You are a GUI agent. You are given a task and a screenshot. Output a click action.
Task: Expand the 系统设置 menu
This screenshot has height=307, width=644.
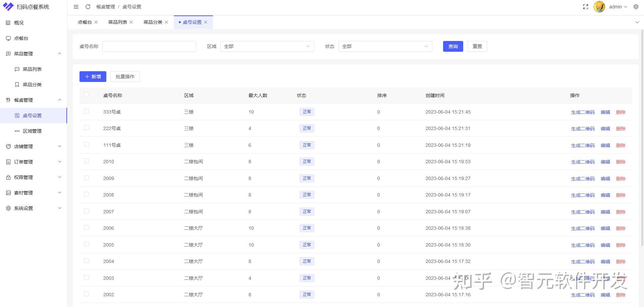coord(60,208)
